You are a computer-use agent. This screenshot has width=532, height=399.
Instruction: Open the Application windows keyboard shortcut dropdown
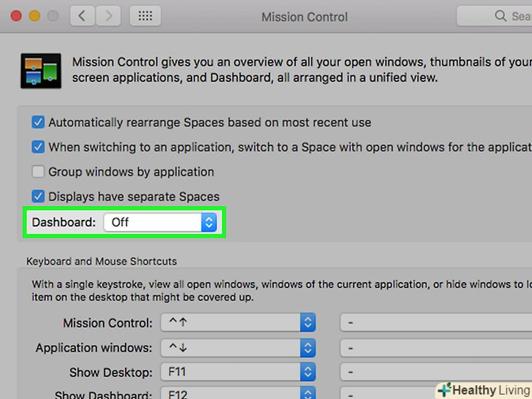point(237,348)
